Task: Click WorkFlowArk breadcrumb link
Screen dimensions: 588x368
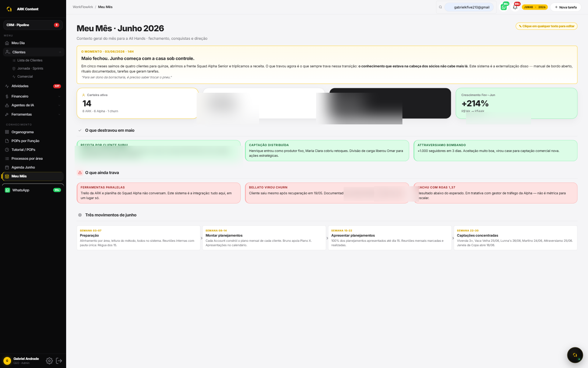Action: [83, 7]
